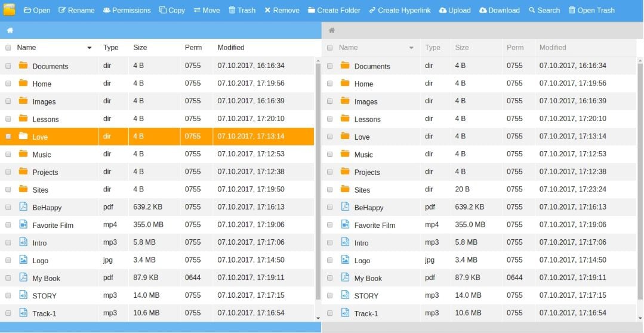Screen dimensions: 644x333
Task: Click the Logo image icon in right panel
Action: coord(345,260)
